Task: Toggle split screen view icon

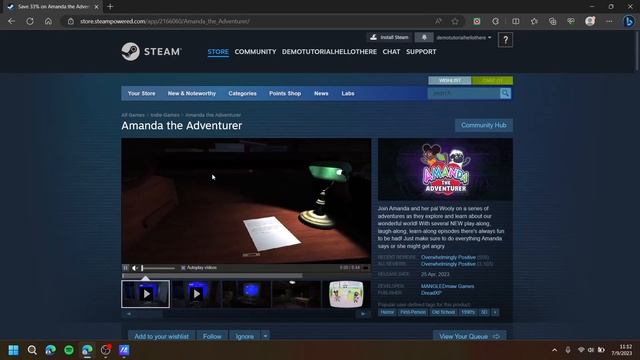Action: (x=516, y=21)
